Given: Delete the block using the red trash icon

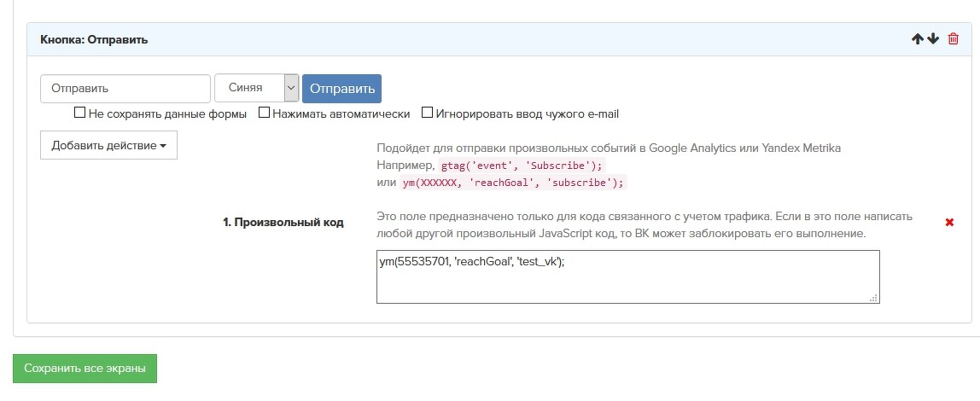Looking at the screenshot, I should coord(954,39).
